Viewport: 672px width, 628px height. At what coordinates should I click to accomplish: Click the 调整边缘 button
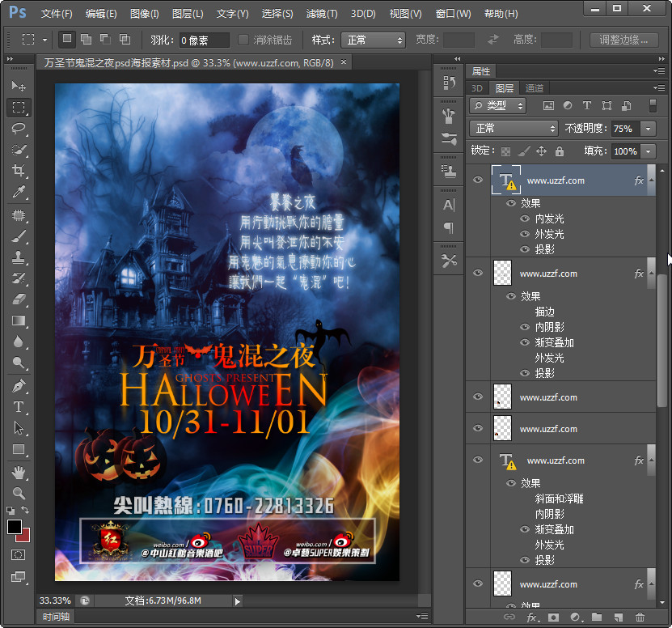623,40
